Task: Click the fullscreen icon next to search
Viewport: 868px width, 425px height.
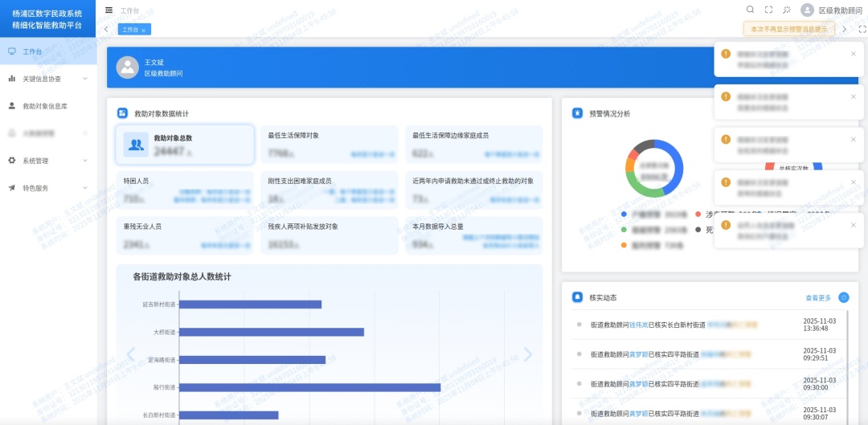Action: click(x=768, y=10)
